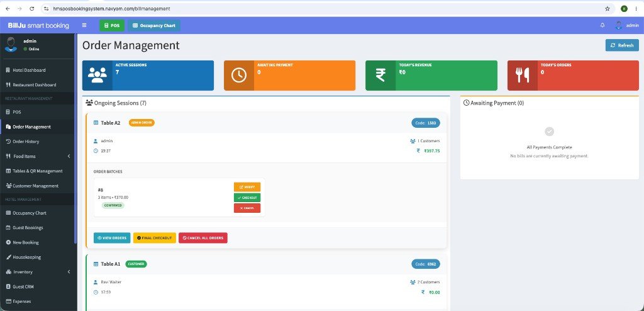The height and width of the screenshot is (311, 644).
Task: Expand the Food Items submenu chevron
Action: pos(69,156)
